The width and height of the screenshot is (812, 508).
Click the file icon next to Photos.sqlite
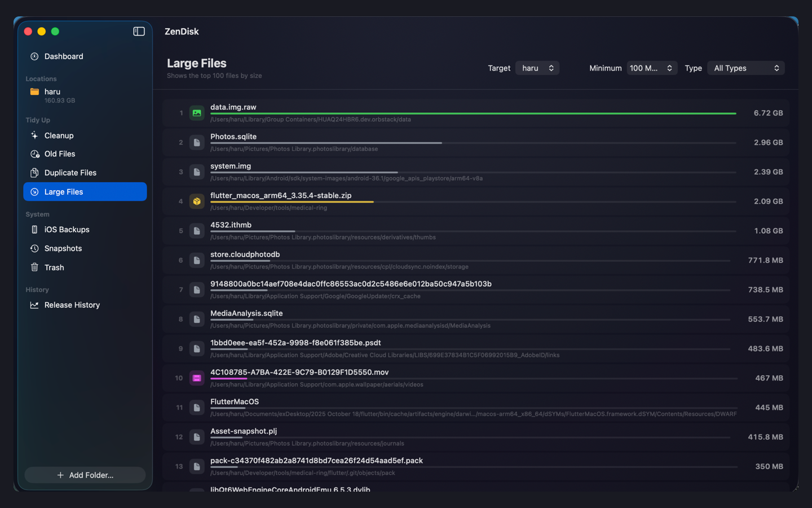[x=197, y=142]
